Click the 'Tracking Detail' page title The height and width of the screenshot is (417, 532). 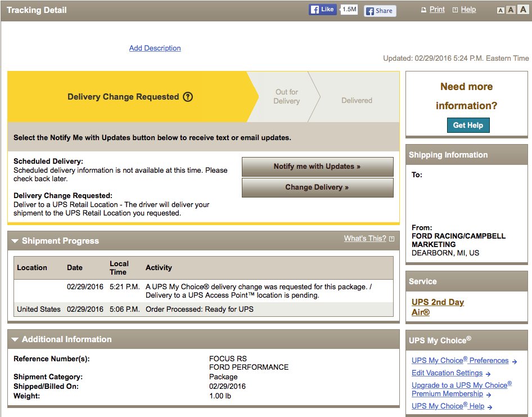click(x=37, y=10)
